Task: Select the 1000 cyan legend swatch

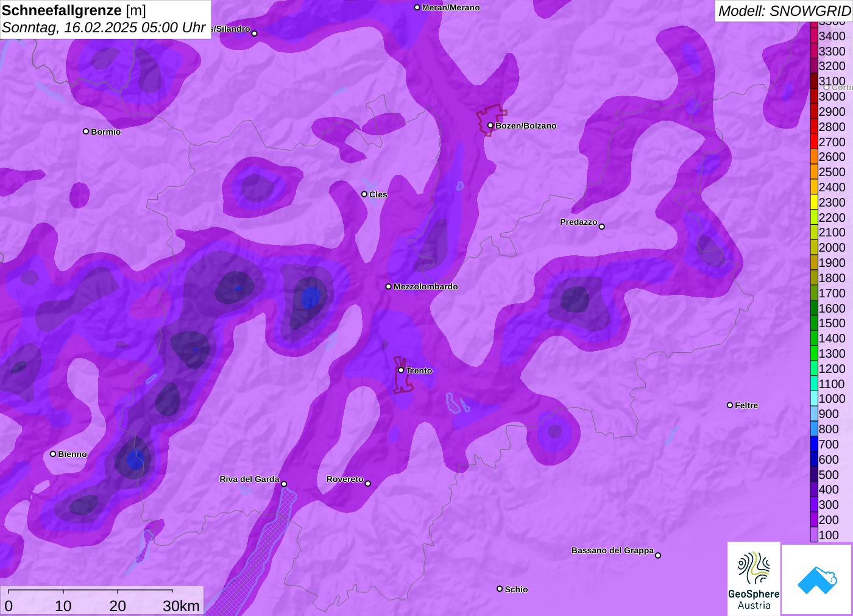Action: (814, 398)
